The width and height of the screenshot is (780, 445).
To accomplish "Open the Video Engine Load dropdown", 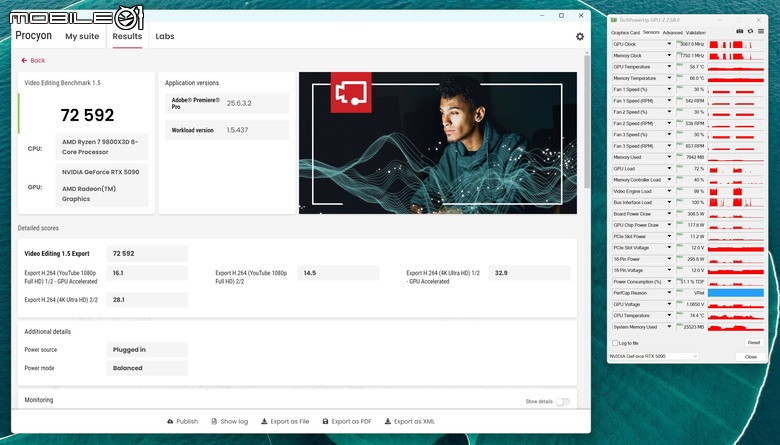I will tap(669, 191).
